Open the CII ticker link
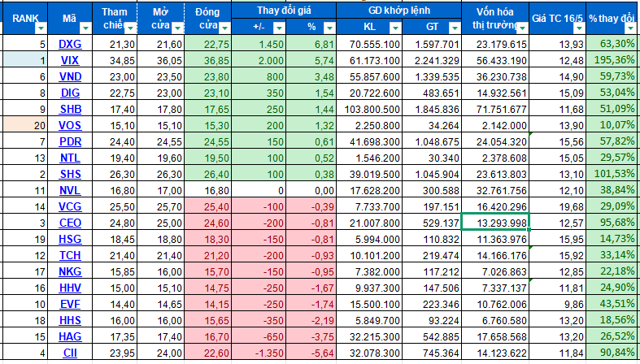Viewport: 640px width, 364px height. pyautogui.click(x=70, y=353)
